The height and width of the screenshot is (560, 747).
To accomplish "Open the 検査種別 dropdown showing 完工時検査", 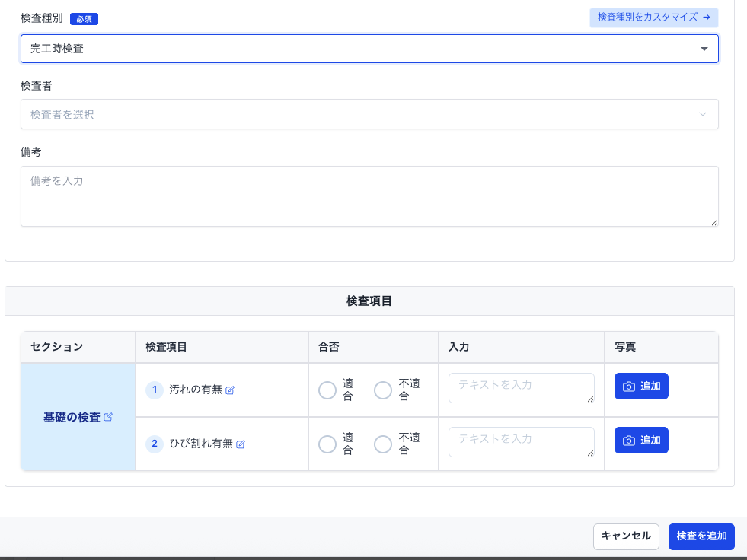I will 369,49.
